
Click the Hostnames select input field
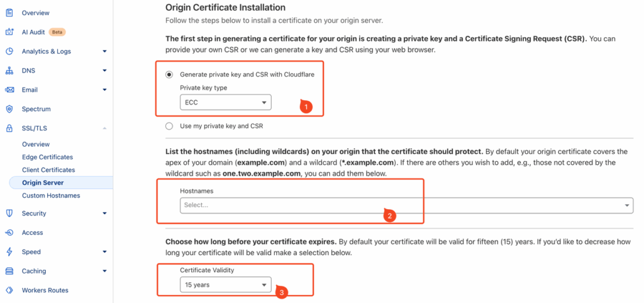pos(407,205)
